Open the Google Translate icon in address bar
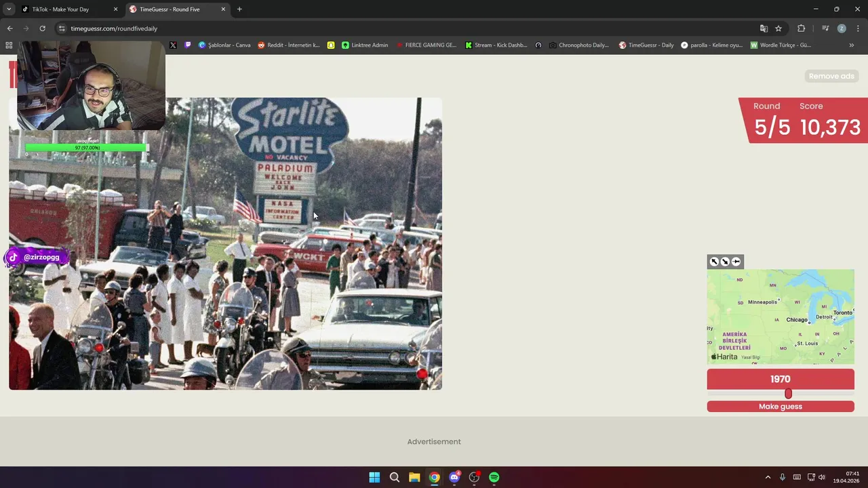The image size is (868, 488). point(764,28)
